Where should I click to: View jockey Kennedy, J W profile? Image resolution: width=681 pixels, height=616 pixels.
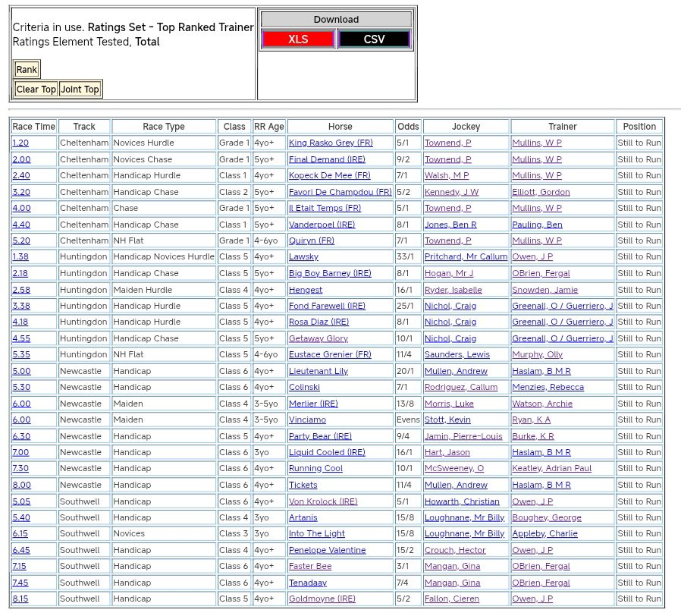pos(451,192)
